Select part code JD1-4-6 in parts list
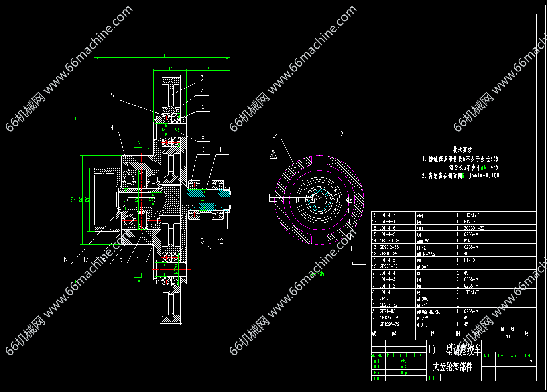 [x=387, y=228]
